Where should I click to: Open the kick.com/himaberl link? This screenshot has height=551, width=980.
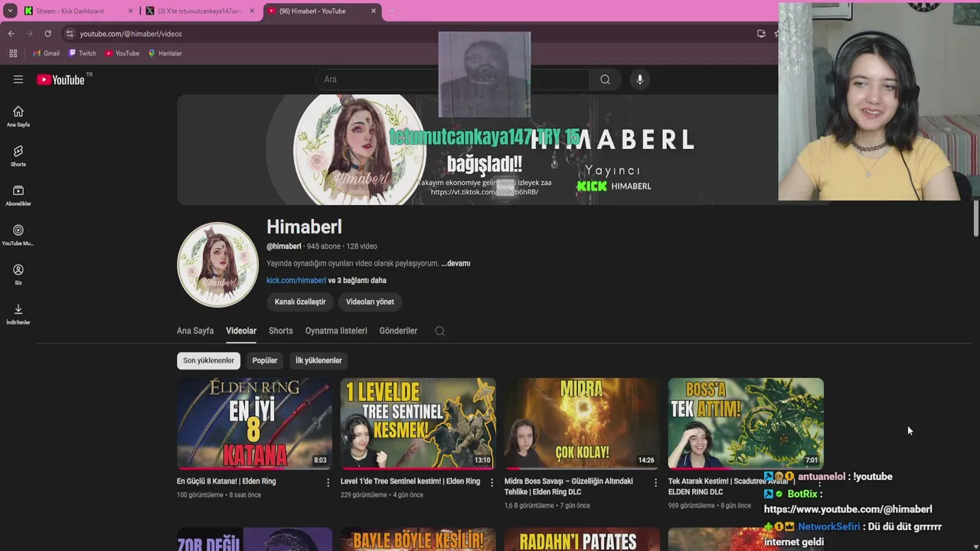click(x=296, y=280)
